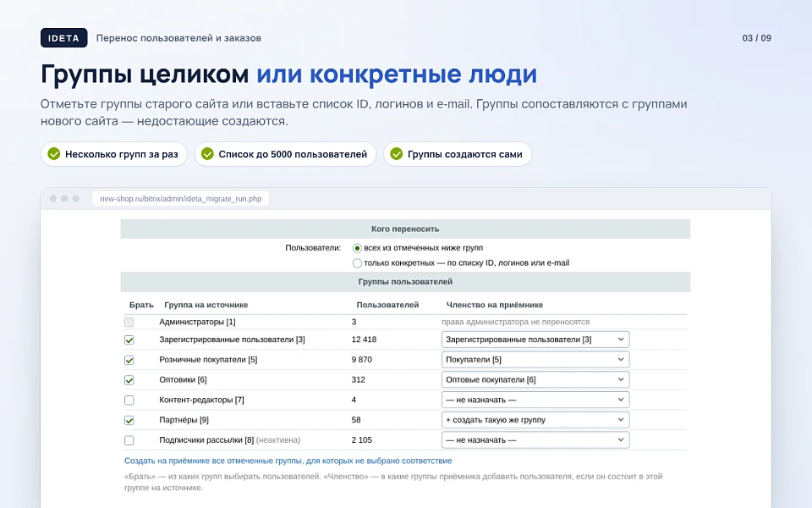The image size is (812, 508).
Task: Click user count 58 in Партнёры row
Action: [x=356, y=420]
